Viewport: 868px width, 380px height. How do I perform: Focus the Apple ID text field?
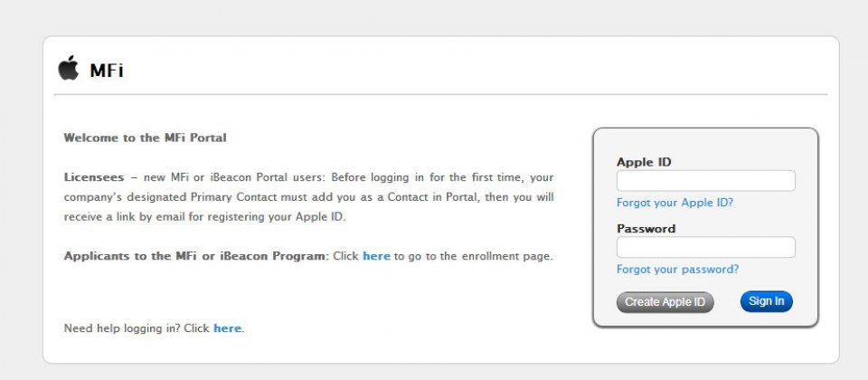[706, 181]
